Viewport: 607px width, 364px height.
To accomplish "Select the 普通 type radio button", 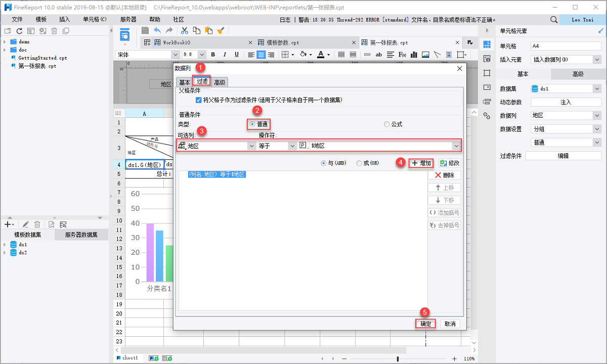I will (x=252, y=124).
